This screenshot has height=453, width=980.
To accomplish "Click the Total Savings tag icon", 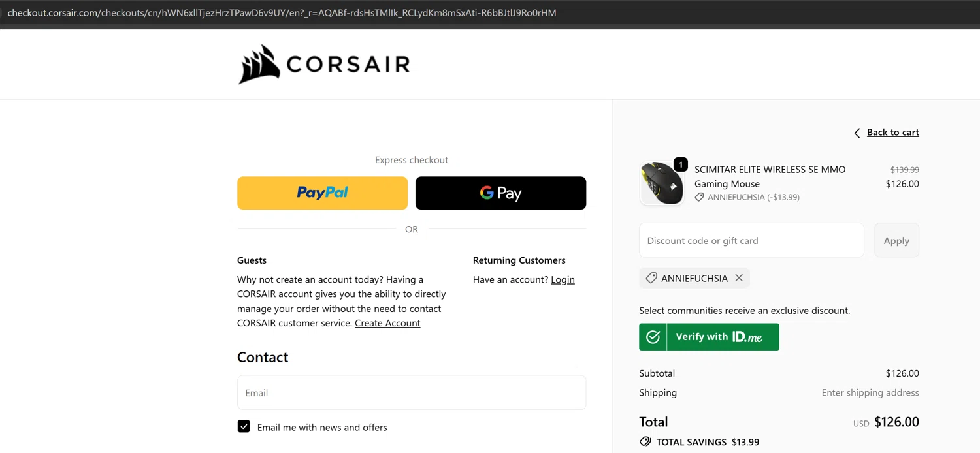I will point(645,442).
